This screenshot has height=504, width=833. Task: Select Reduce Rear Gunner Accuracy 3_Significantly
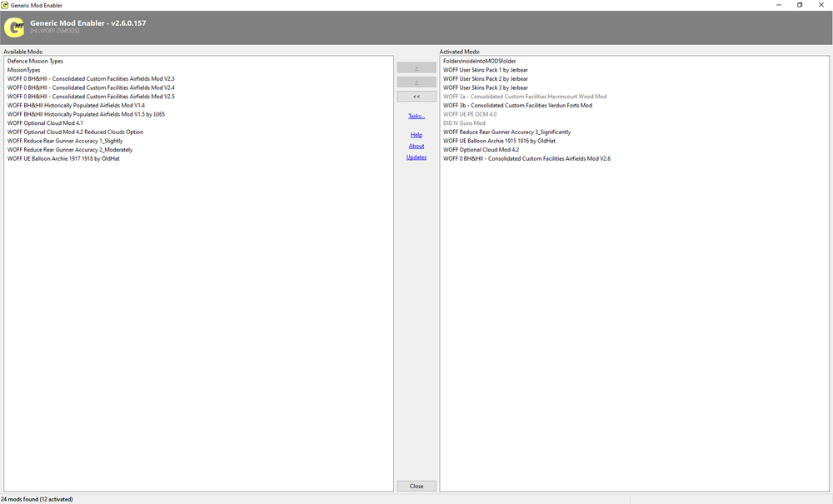click(506, 132)
